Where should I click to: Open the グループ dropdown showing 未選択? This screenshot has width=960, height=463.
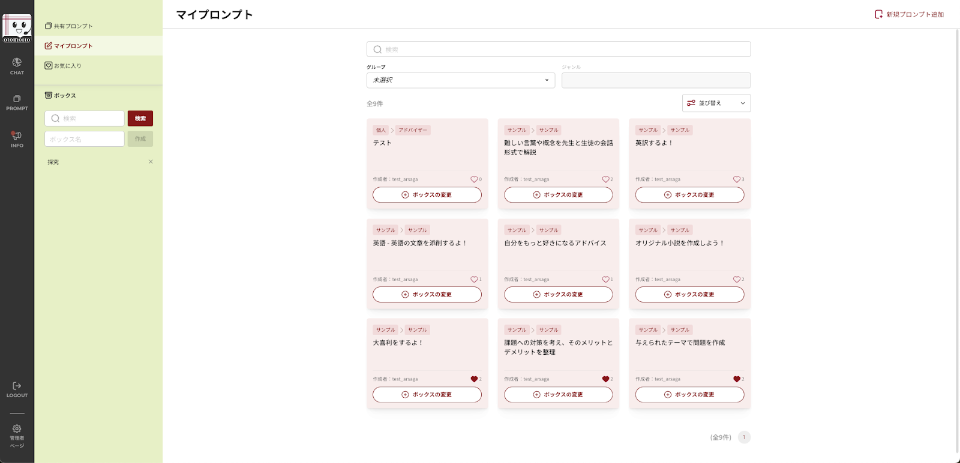click(x=460, y=80)
